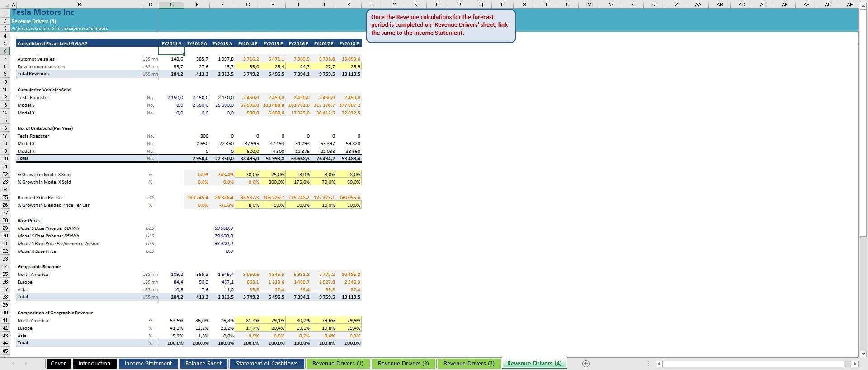Click the 'Total Revenues' label

click(x=33, y=73)
